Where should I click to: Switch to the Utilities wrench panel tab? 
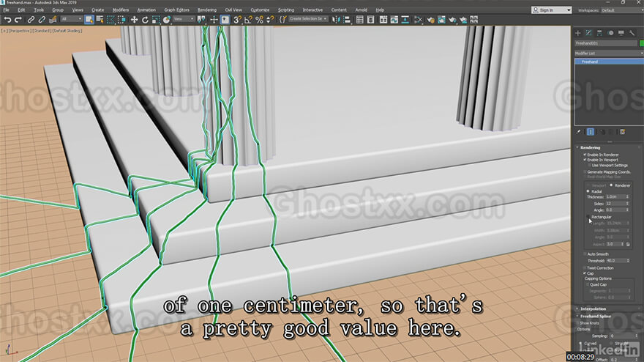[x=632, y=33]
